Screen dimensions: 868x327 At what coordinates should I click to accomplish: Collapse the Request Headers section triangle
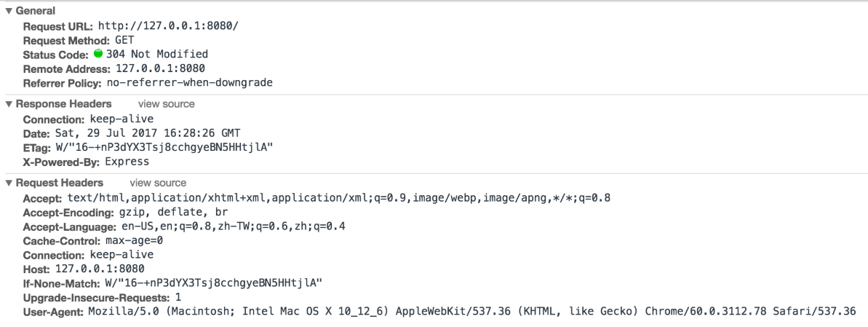9,183
